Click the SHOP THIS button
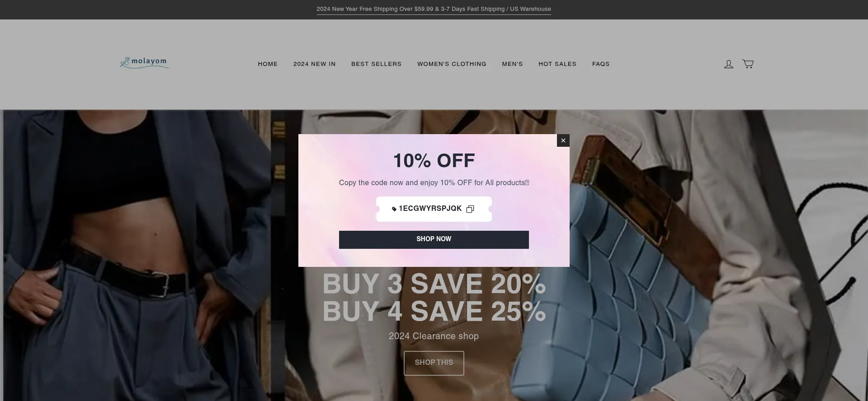Viewport: 868px width, 401px height. (x=434, y=363)
